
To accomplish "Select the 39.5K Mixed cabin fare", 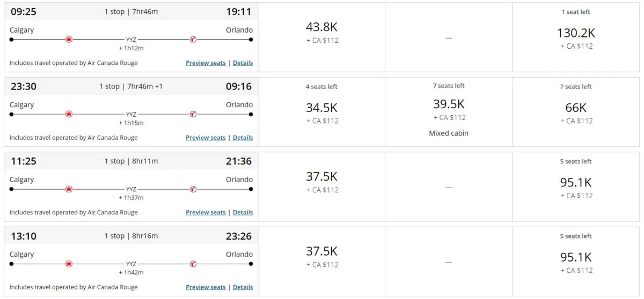I will 449,109.
